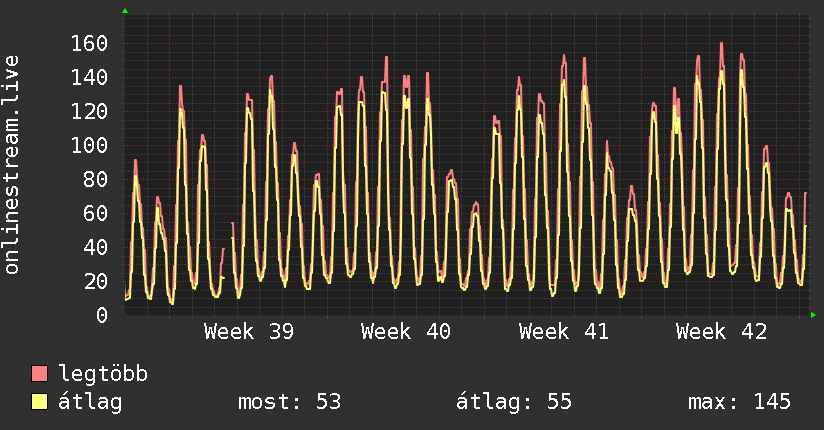Click the Week 40 axis label
This screenshot has width=824, height=430.
click(406, 332)
